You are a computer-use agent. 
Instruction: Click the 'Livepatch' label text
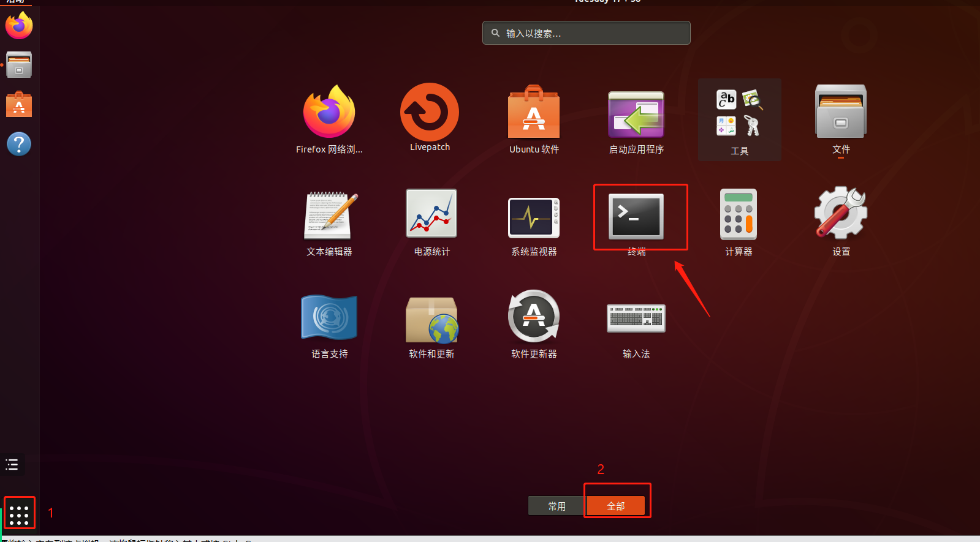click(x=430, y=147)
